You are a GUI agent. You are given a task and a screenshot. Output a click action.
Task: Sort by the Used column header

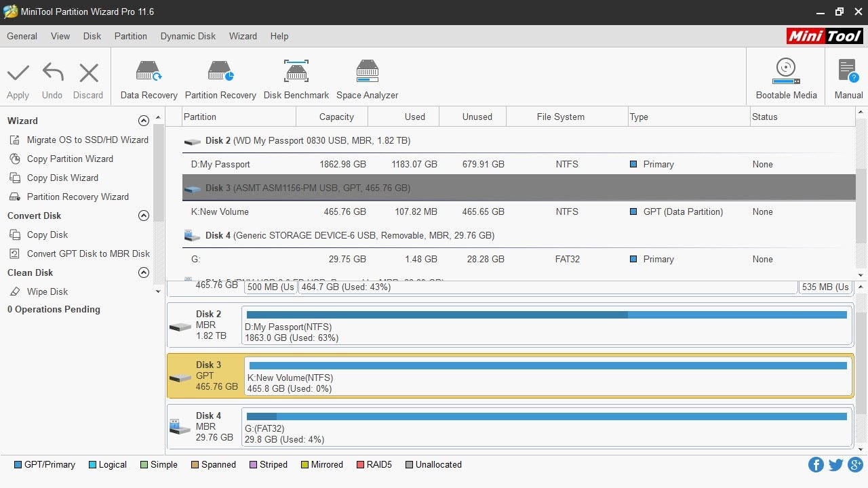pyautogui.click(x=403, y=117)
